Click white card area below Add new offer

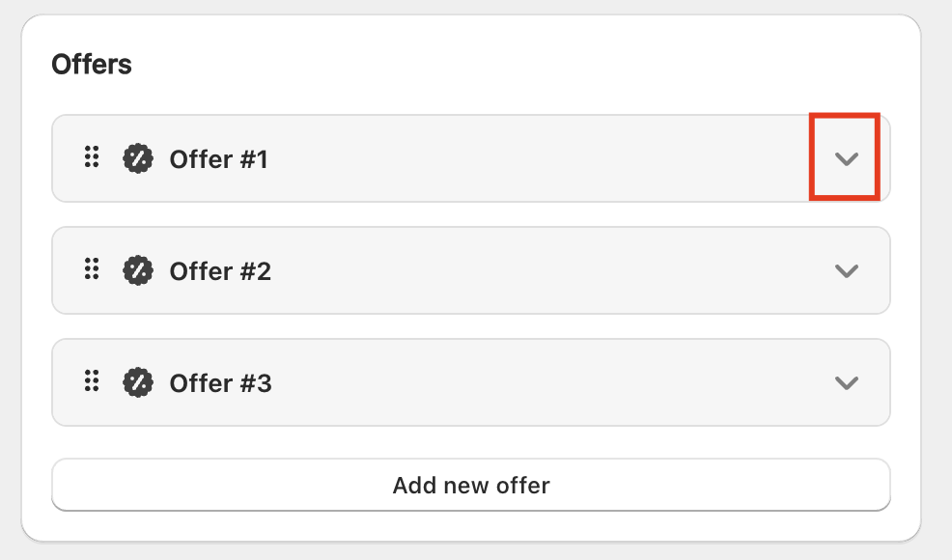pos(471,525)
